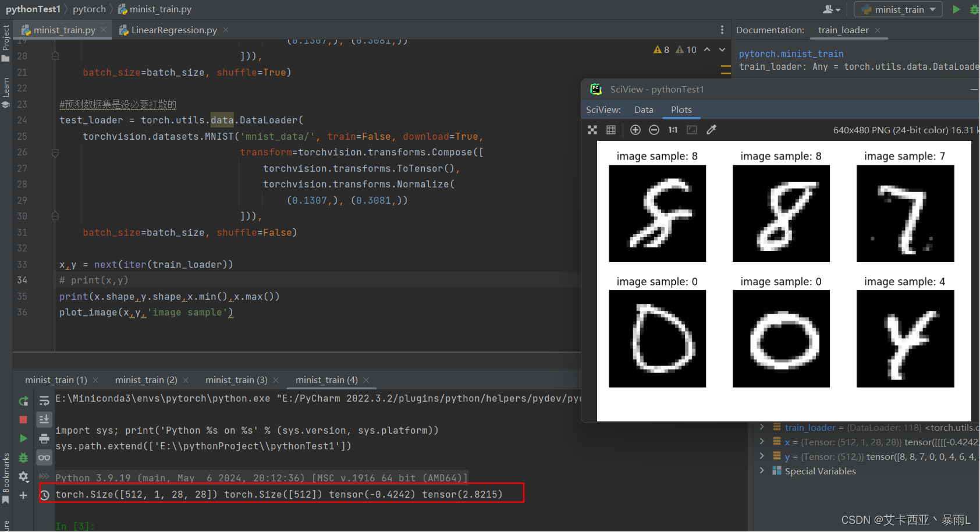Switch SciView to the Plots tab
Viewport: 980px width, 532px height.
click(681, 110)
